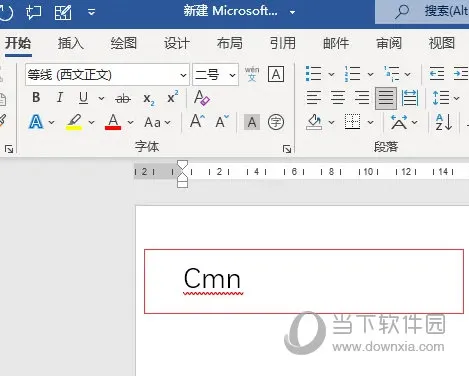Open highlight color dropdown arrow

point(91,122)
